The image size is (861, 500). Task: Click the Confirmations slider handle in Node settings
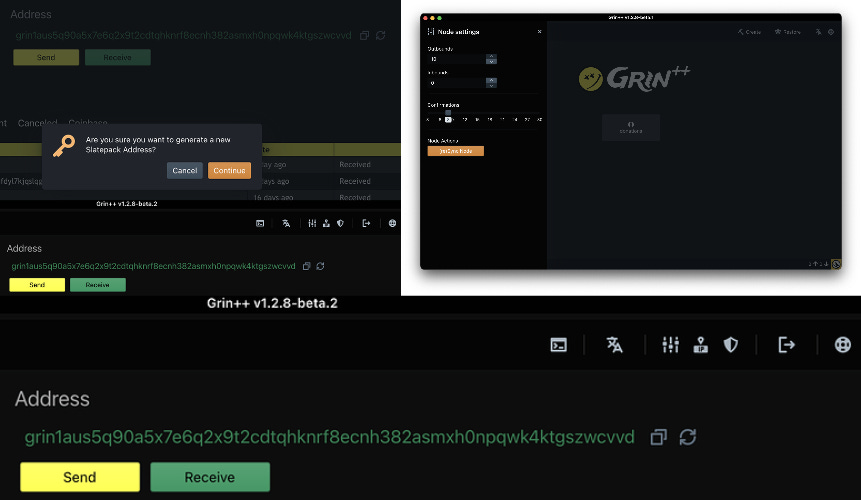click(x=448, y=113)
